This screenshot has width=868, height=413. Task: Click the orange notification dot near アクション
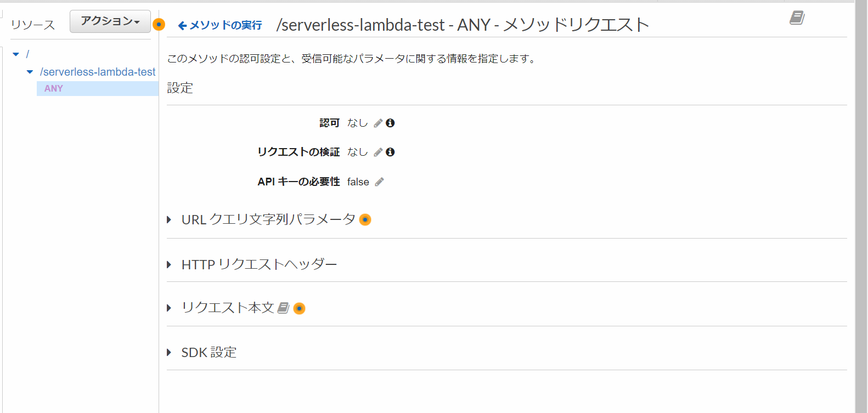click(x=158, y=25)
